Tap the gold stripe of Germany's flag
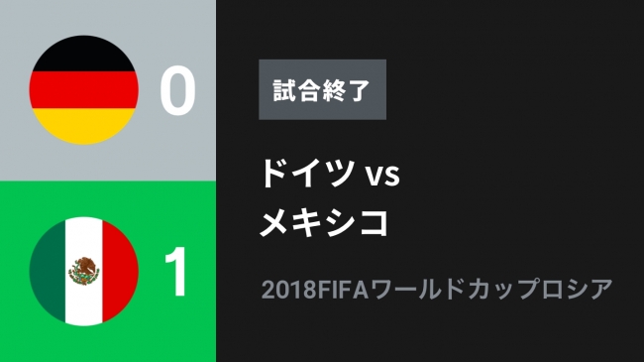The width and height of the screenshot is (644, 362). 84,126
